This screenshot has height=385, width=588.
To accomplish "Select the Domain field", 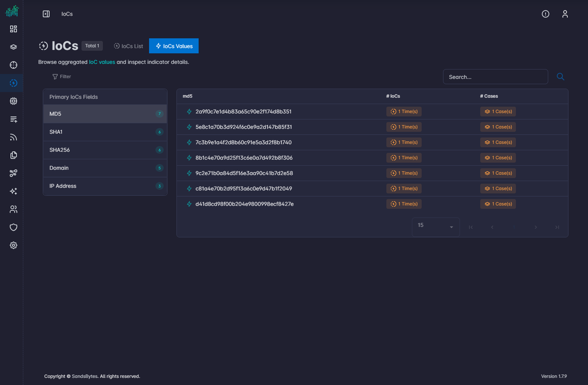I will coord(105,168).
